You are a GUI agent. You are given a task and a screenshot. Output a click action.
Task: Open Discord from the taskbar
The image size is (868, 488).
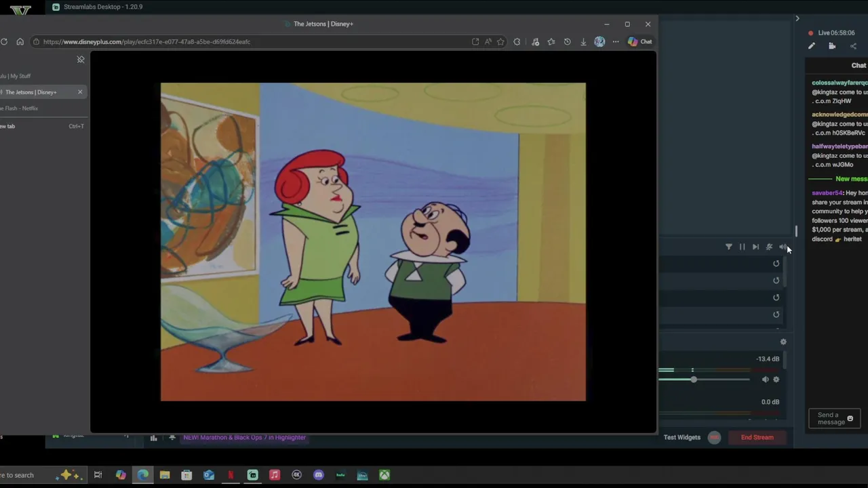tap(318, 475)
